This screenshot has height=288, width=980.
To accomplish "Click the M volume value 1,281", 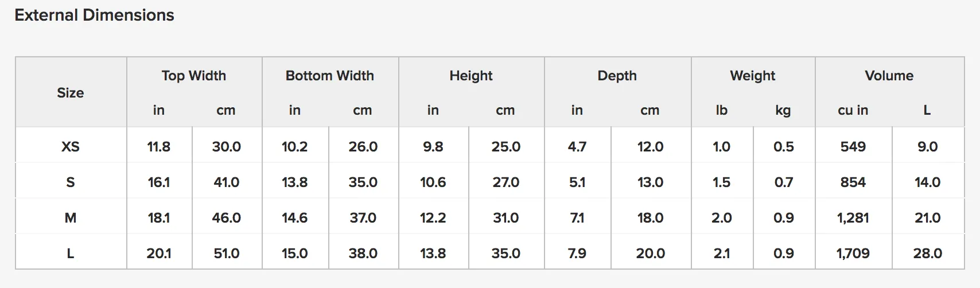I will (x=853, y=217).
